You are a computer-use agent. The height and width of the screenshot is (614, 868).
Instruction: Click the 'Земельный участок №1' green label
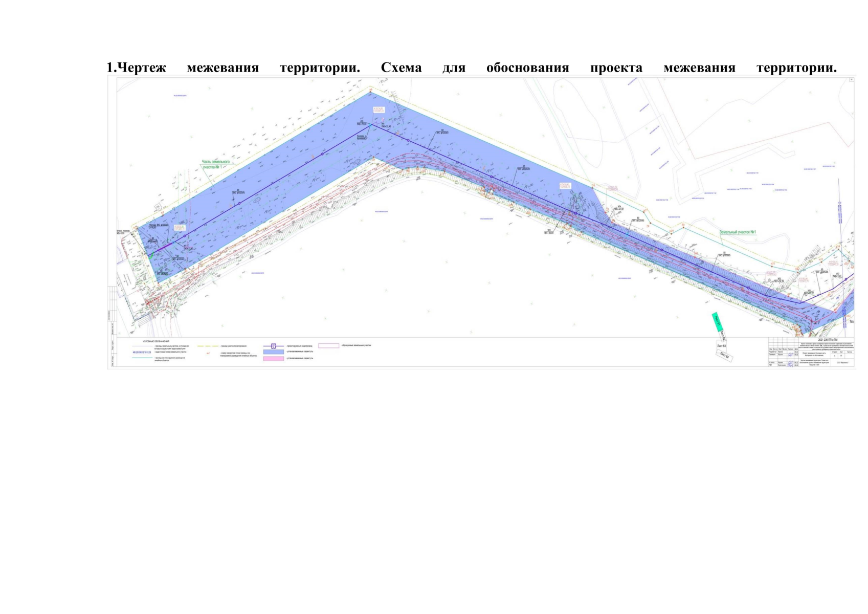pyautogui.click(x=737, y=232)
